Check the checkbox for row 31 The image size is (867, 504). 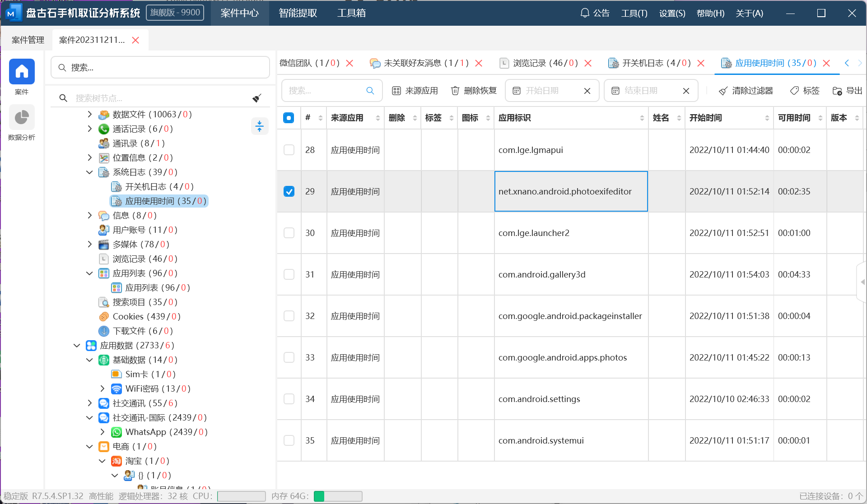tap(289, 274)
